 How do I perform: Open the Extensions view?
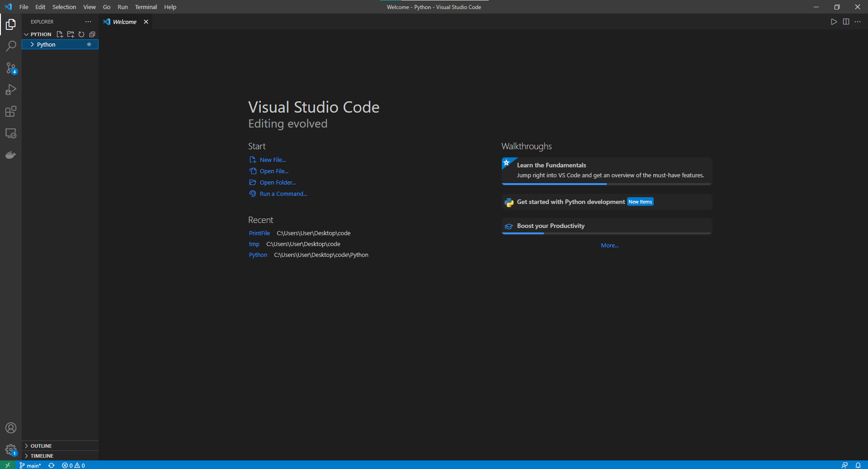(x=11, y=111)
